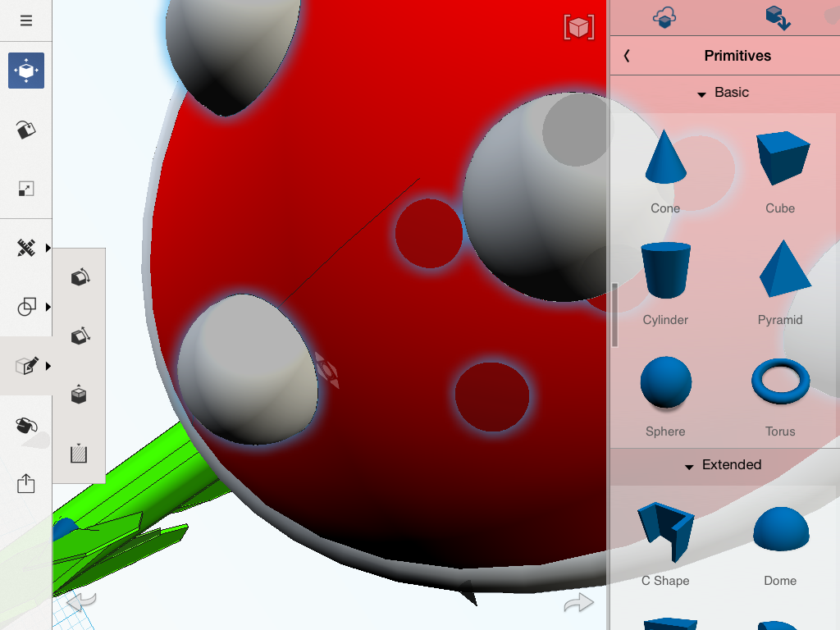Screen dimensions: 840x630
Task: Click the Primitives panel title
Action: coord(737,56)
